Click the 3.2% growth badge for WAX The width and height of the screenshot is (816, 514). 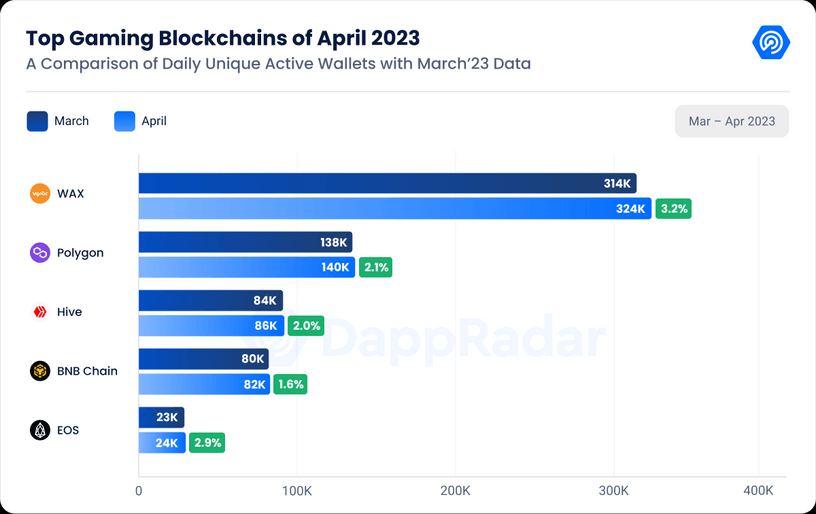click(x=673, y=209)
